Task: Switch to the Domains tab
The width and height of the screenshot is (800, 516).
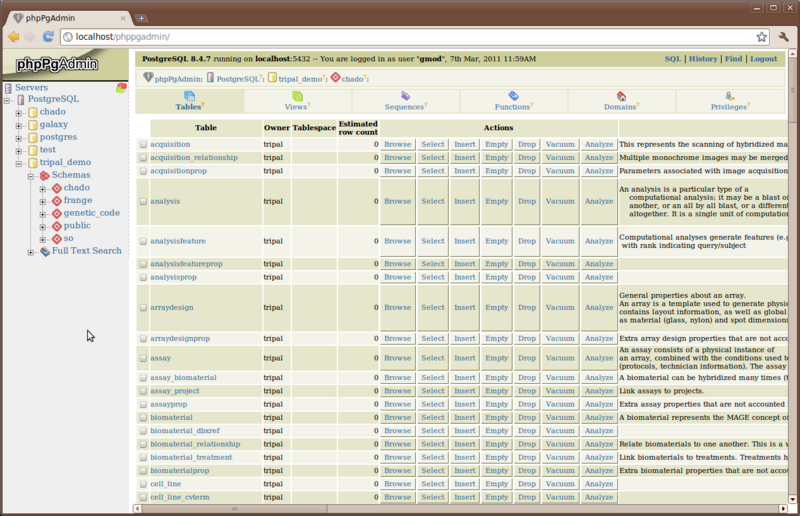Action: 621,101
